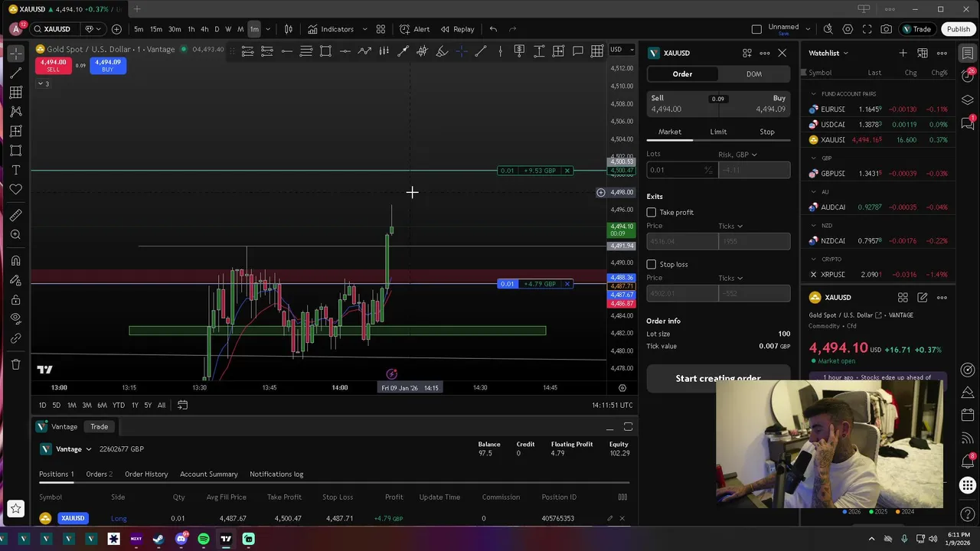Enter fullscreen mode
The width and height of the screenshot is (980, 551).
point(867,29)
